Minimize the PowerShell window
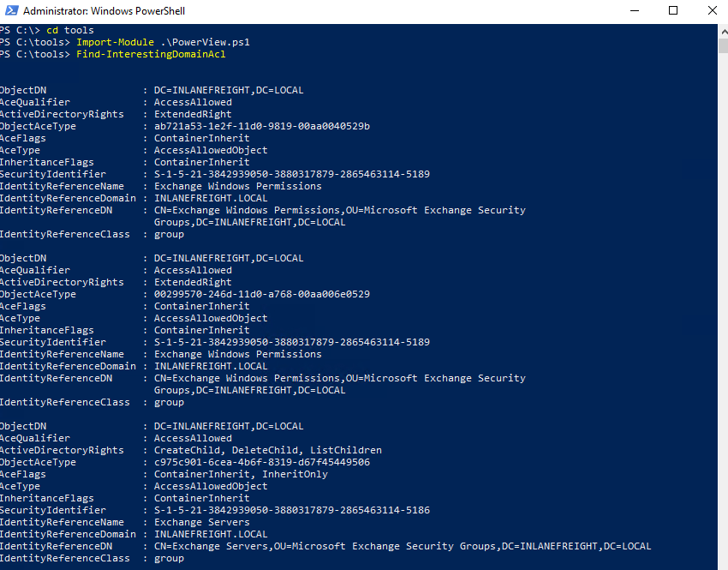Viewport: 728px width, 570px height. 634,11
